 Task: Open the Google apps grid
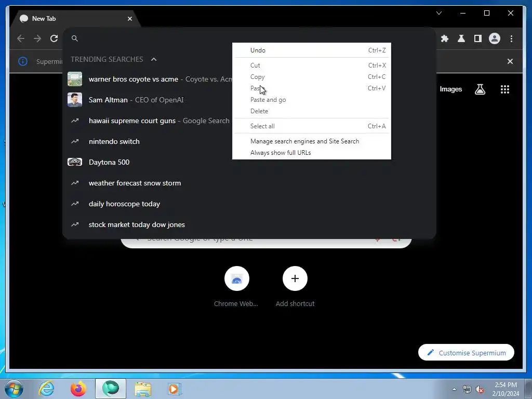[505, 89]
